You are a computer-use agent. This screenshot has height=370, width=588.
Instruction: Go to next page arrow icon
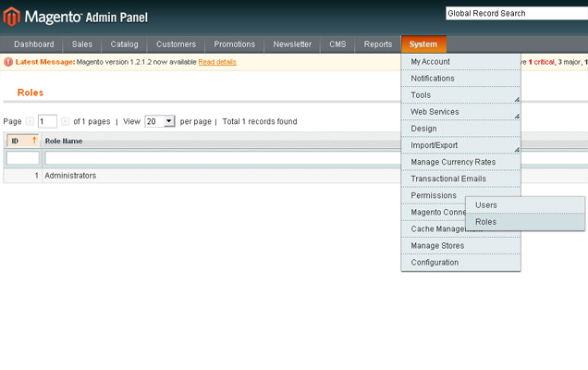tap(65, 121)
